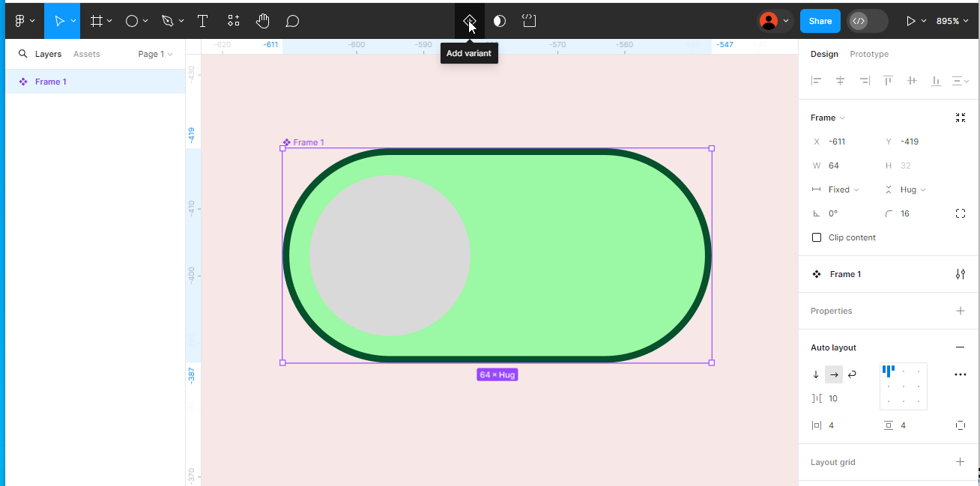
Task: Open Move tool options chevron
Action: pyautogui.click(x=73, y=21)
